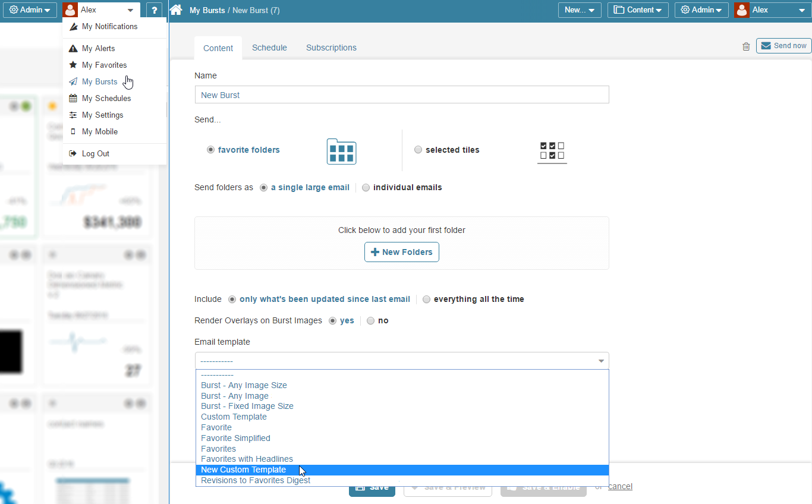Image resolution: width=812 pixels, height=504 pixels.
Task: Go to the home page icon
Action: pos(176,10)
